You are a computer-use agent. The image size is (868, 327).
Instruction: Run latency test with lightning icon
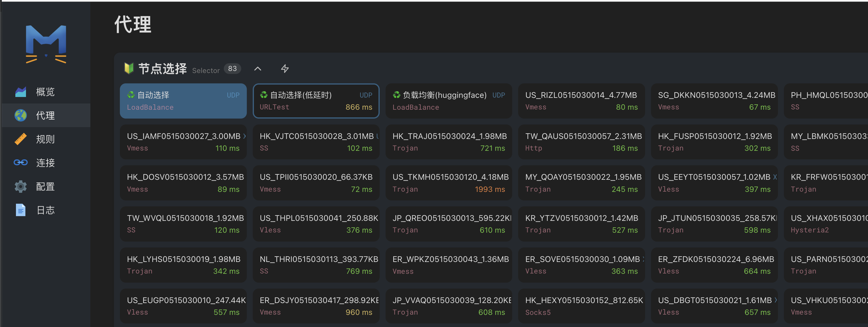click(x=285, y=69)
